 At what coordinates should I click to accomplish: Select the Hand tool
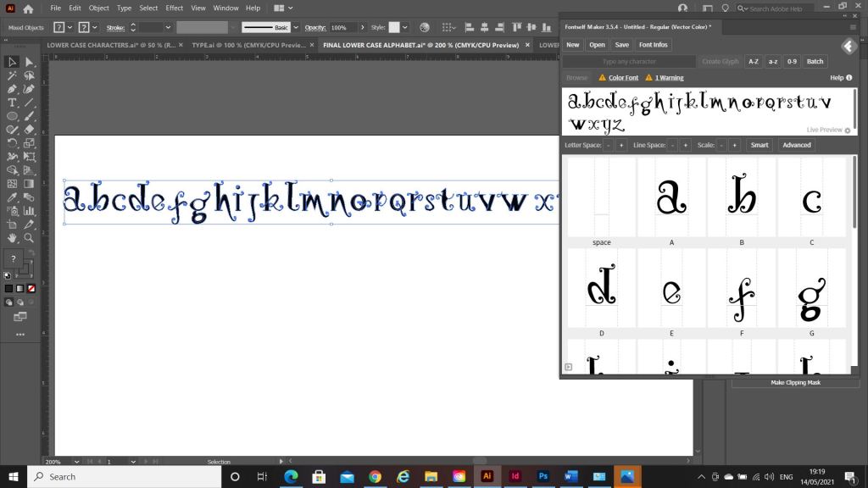(x=13, y=238)
